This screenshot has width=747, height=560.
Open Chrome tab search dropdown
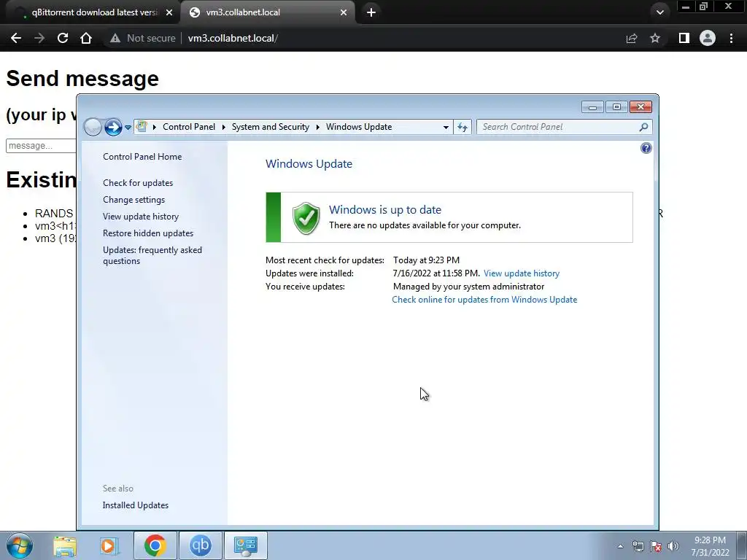point(659,12)
